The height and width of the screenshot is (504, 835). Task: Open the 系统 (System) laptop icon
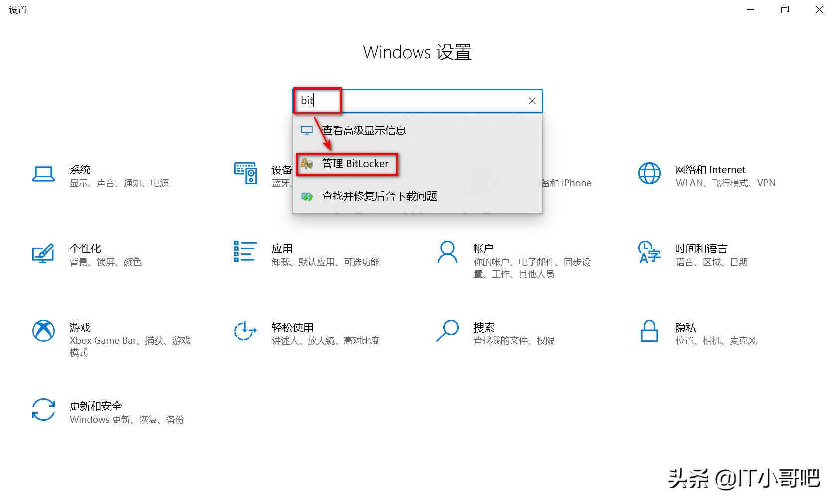(43, 174)
